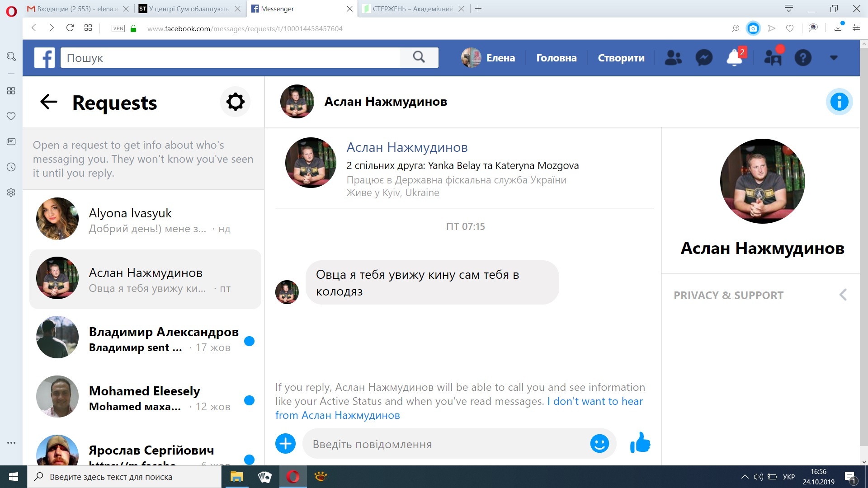Click the Створити create link
Screen dimensions: 868x488
pos(621,58)
